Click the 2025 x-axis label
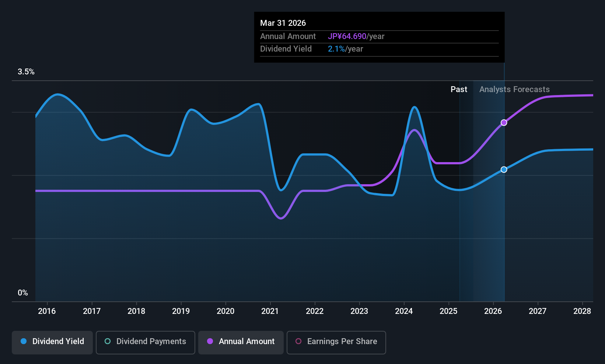 click(448, 311)
